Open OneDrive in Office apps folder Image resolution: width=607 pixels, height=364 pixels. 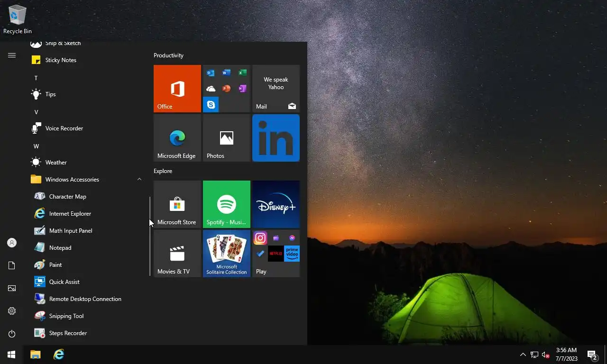tap(211, 89)
